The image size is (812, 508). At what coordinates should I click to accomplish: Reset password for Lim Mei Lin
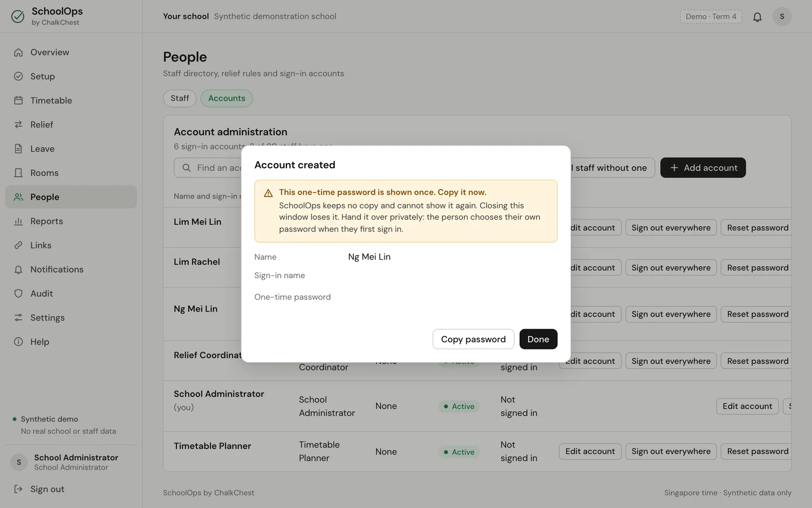pyautogui.click(x=756, y=228)
